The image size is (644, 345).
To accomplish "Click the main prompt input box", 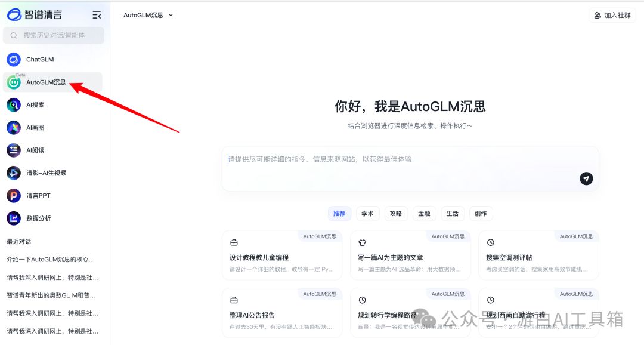I will point(410,168).
